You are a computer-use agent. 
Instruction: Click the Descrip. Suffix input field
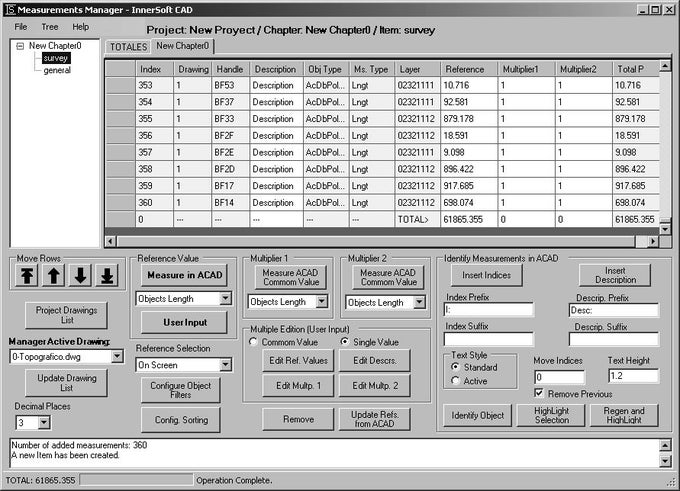pos(614,339)
